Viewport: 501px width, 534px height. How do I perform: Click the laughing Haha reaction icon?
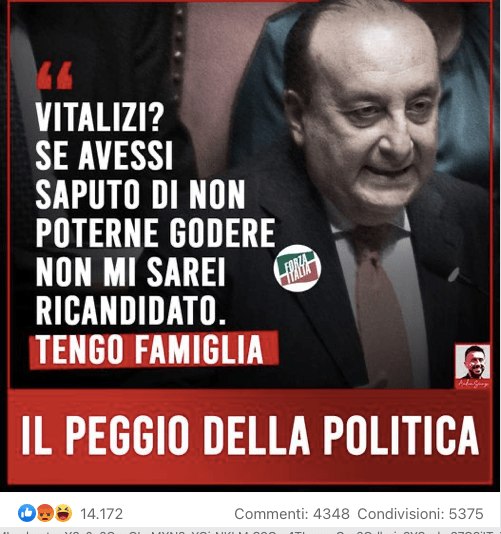tap(63, 513)
